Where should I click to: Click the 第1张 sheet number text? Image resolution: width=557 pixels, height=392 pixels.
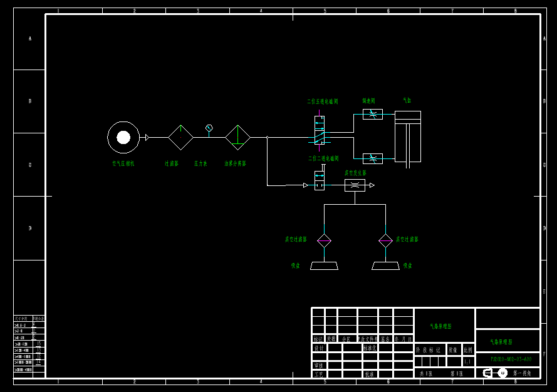pyautogui.click(x=457, y=374)
